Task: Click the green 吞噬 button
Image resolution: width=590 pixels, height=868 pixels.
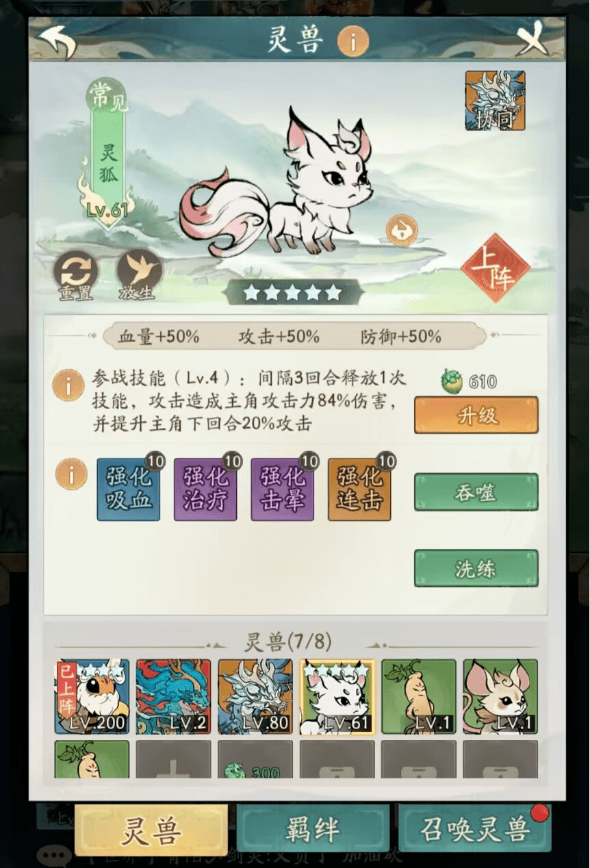Action: point(476,492)
